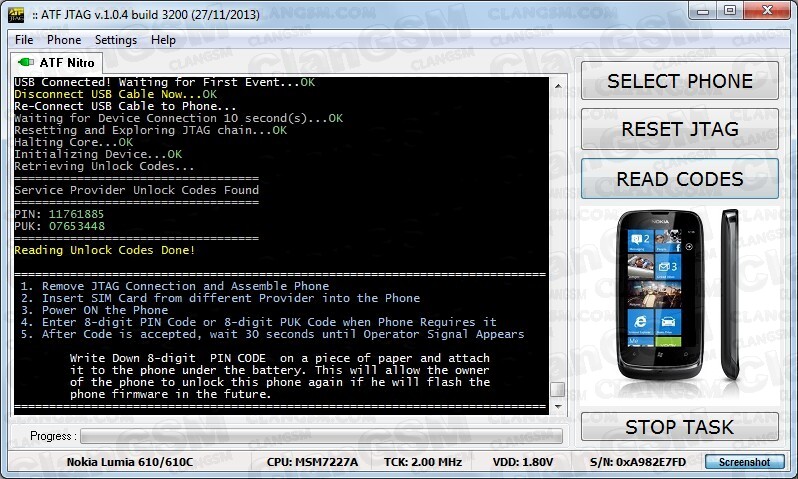Click 'TCK: 2.00 MHz' status entry

[x=422, y=462]
